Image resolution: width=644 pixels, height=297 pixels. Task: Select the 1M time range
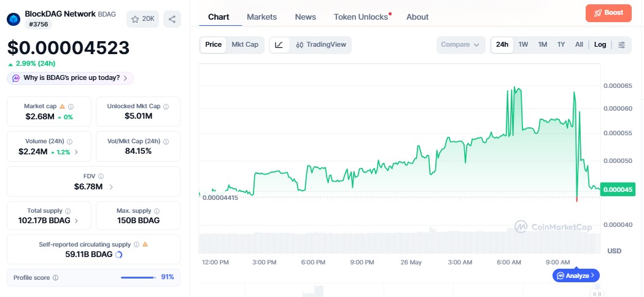point(543,44)
